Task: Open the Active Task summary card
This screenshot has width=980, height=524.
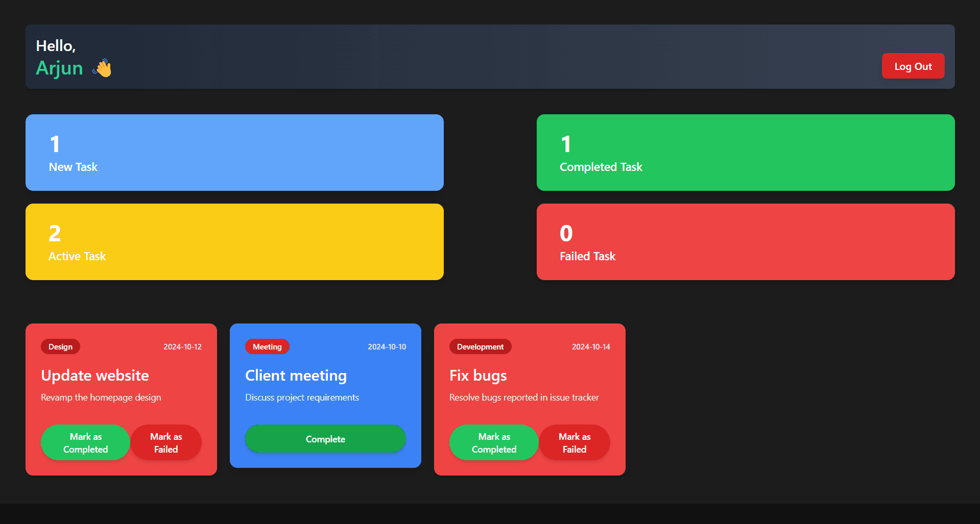Action: click(234, 242)
